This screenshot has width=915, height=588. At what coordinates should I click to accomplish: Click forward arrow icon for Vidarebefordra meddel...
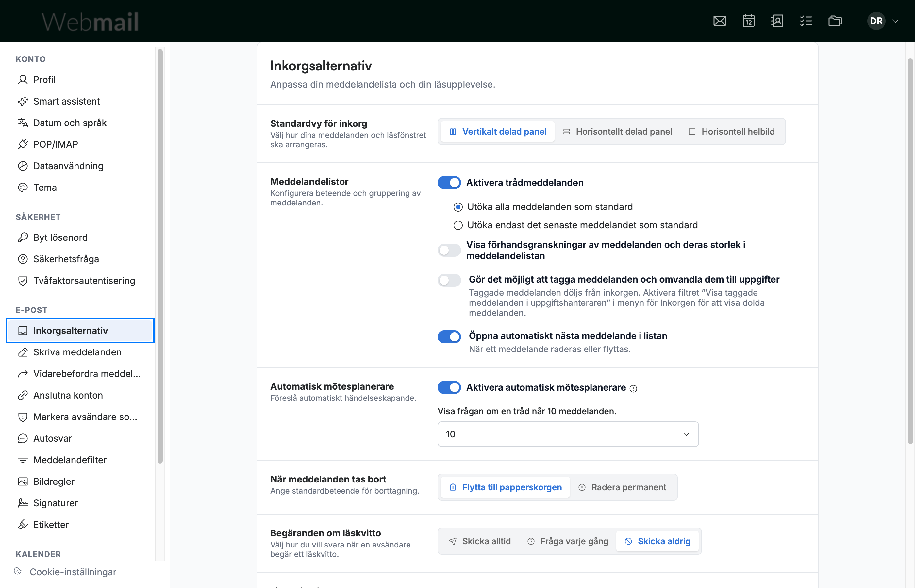tap(23, 374)
